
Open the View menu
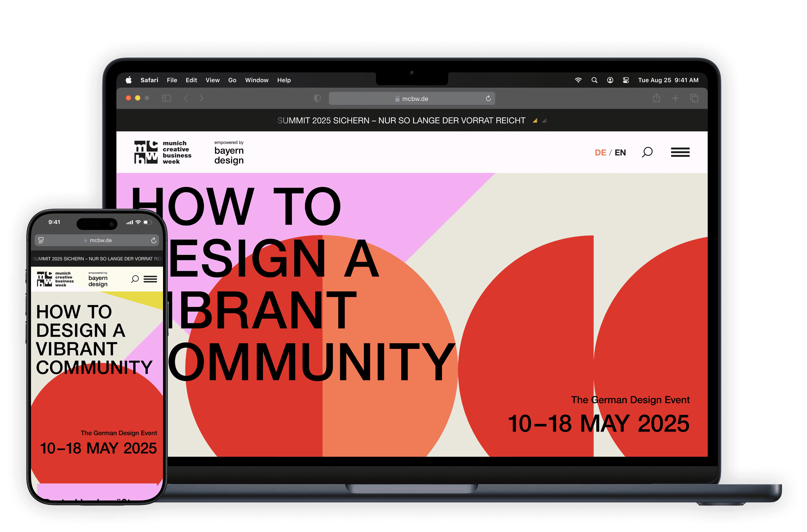(212, 80)
